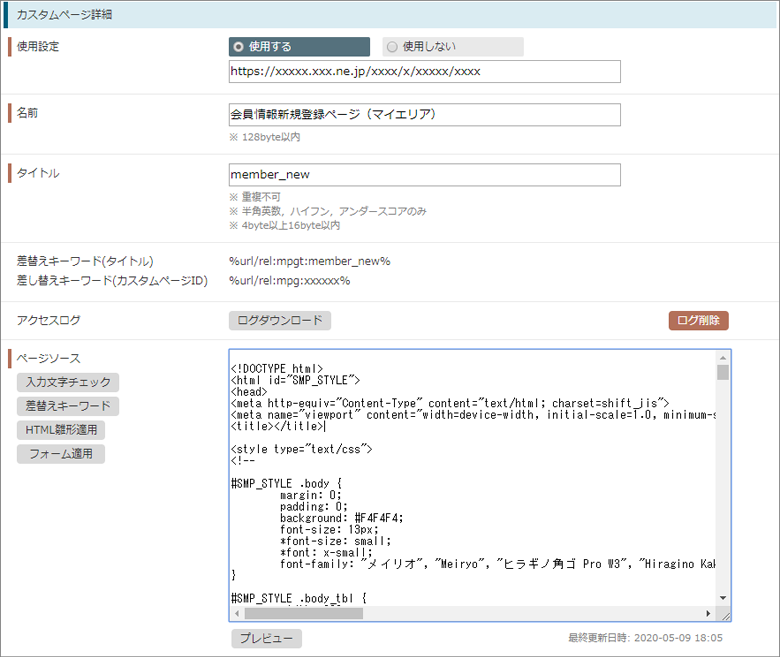Select the 使用する radio option
This screenshot has width=780, height=657.
coord(299,47)
